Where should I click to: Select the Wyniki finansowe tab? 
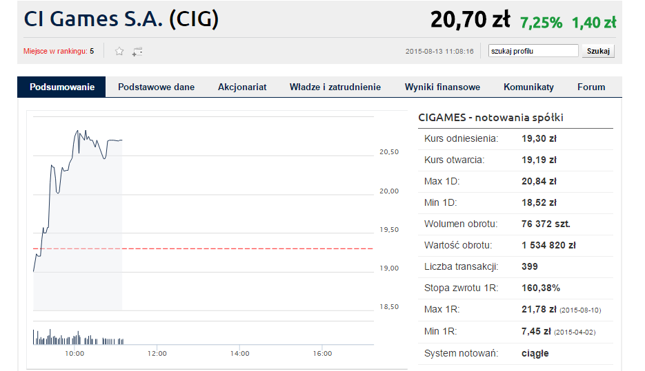(x=442, y=87)
